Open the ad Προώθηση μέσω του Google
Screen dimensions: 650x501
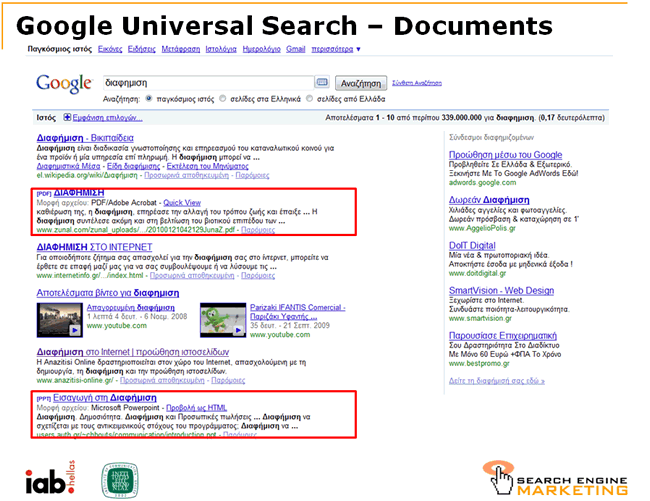point(505,155)
